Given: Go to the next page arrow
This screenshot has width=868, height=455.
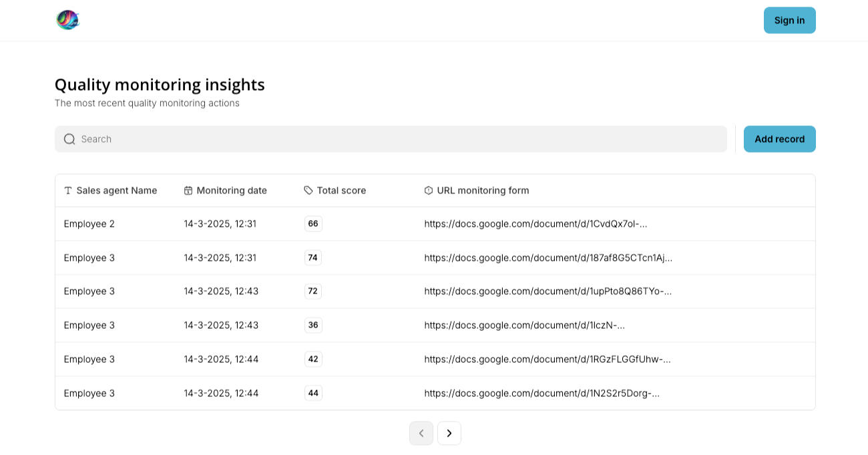Looking at the screenshot, I should (449, 433).
